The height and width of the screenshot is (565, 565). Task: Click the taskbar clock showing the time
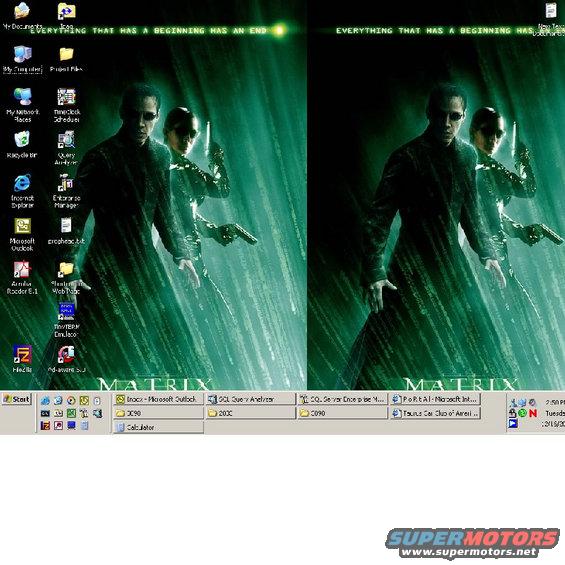pyautogui.click(x=555, y=402)
